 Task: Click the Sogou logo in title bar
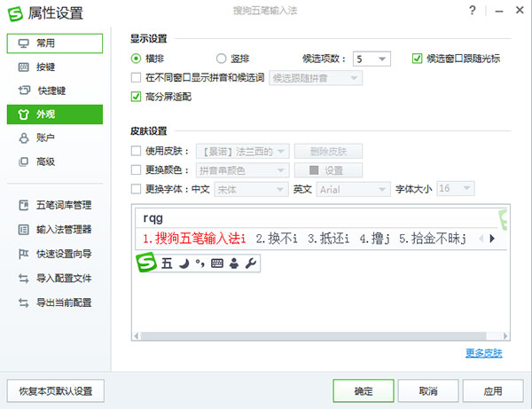click(15, 14)
